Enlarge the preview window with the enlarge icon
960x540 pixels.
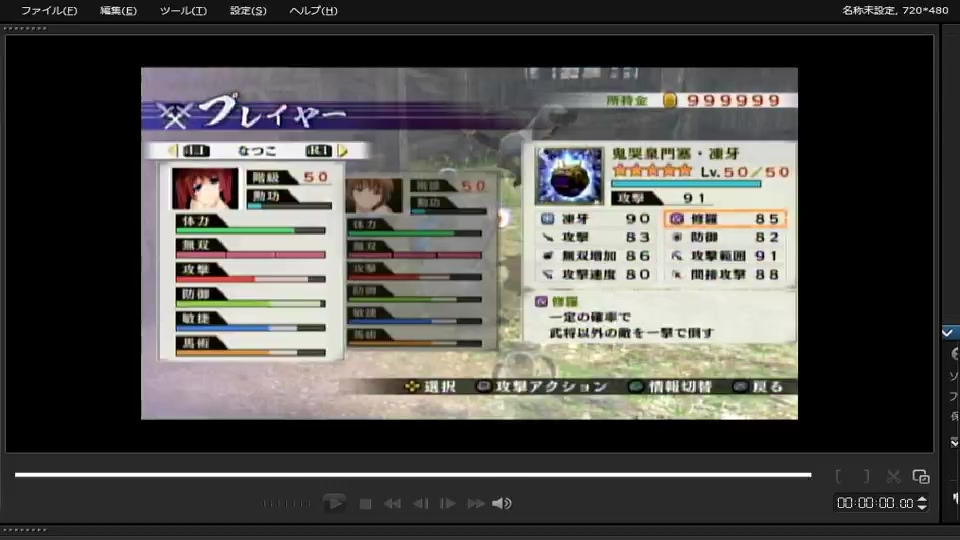point(921,476)
